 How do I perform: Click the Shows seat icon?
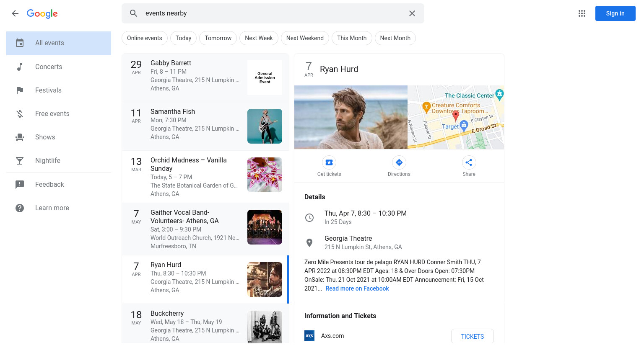(20, 137)
